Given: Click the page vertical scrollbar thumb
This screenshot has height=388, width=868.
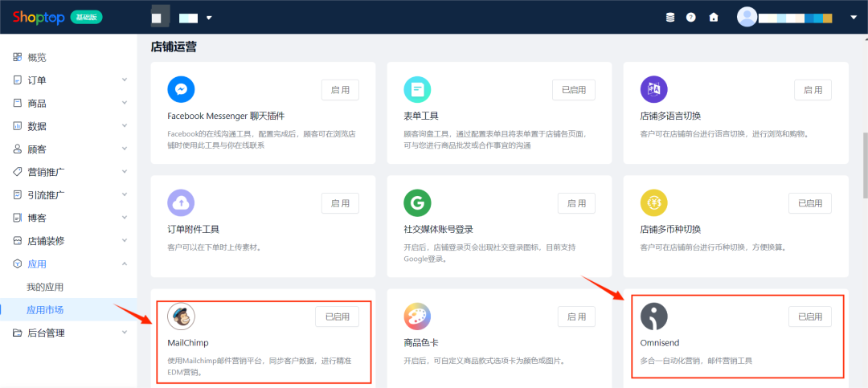Looking at the screenshot, I should 865,165.
